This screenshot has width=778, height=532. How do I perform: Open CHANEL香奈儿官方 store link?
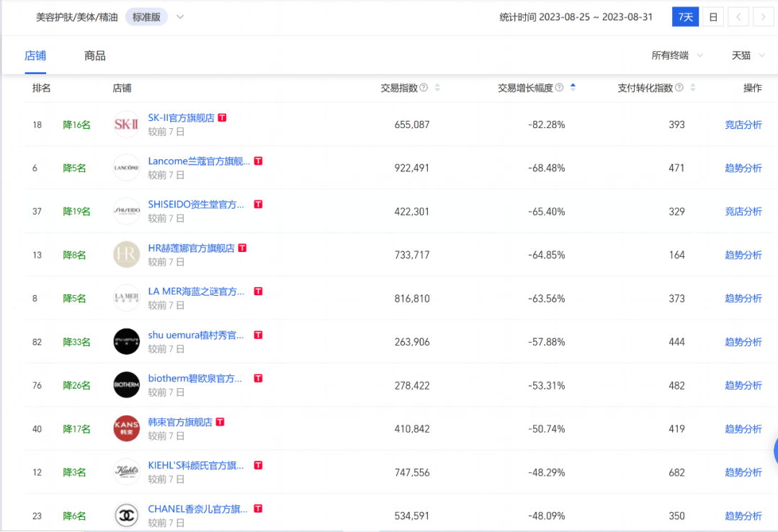tap(197, 509)
